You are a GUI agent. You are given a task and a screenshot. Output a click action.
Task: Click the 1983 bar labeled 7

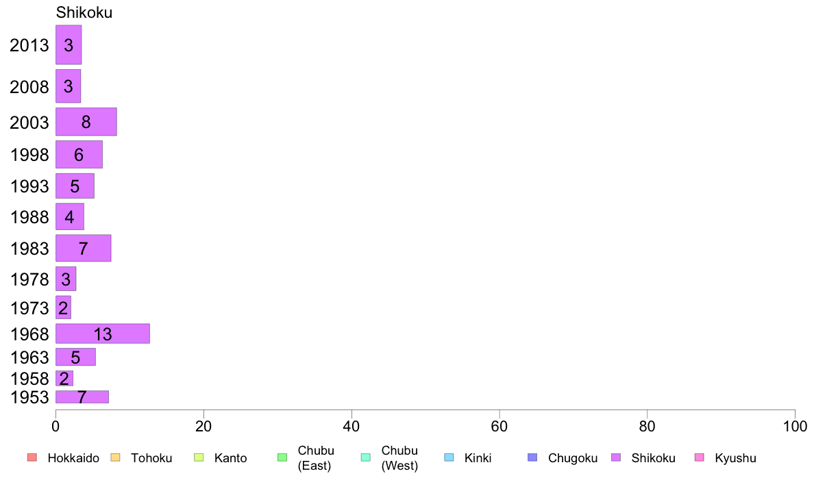(x=83, y=248)
